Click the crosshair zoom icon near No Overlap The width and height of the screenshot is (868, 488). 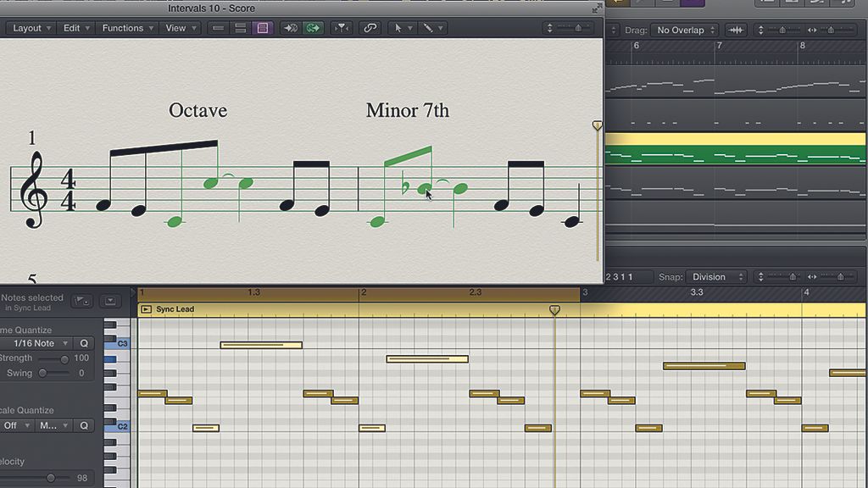tap(734, 30)
